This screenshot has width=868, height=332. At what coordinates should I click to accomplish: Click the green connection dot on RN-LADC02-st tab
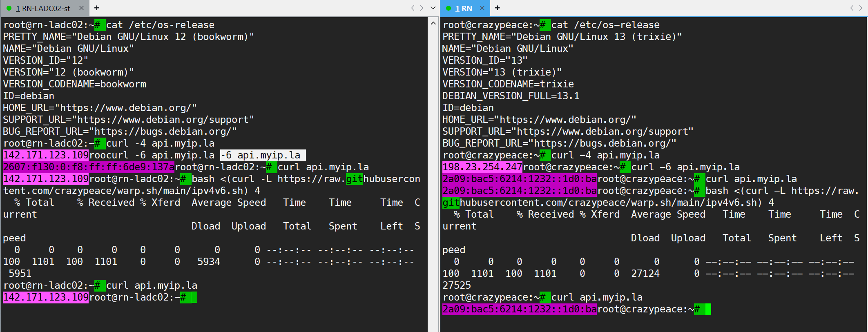pos(9,8)
